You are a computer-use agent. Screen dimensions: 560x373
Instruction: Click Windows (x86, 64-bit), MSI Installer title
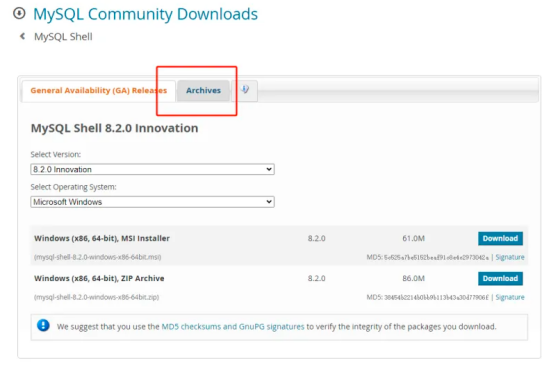click(x=102, y=238)
